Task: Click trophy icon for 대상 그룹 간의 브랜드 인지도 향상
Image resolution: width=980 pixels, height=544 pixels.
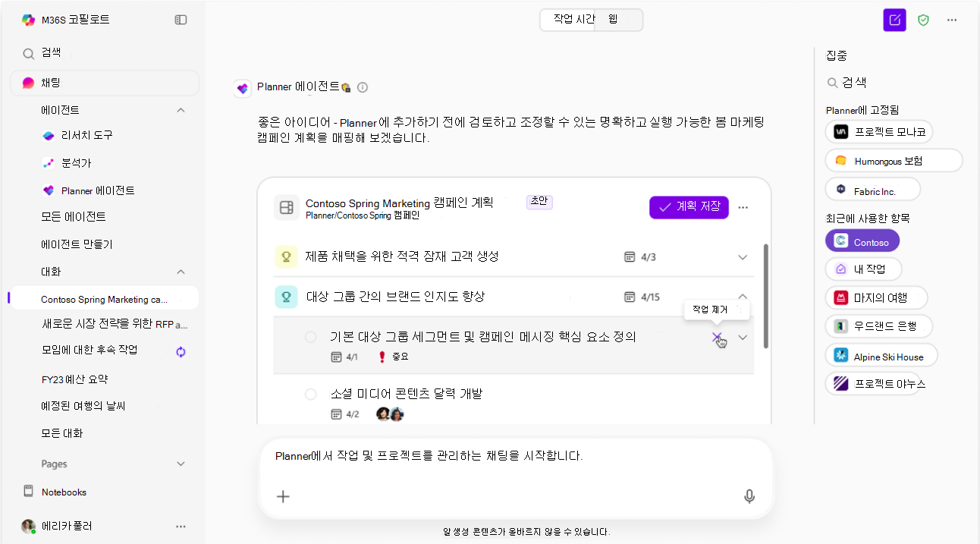Action: [286, 297]
